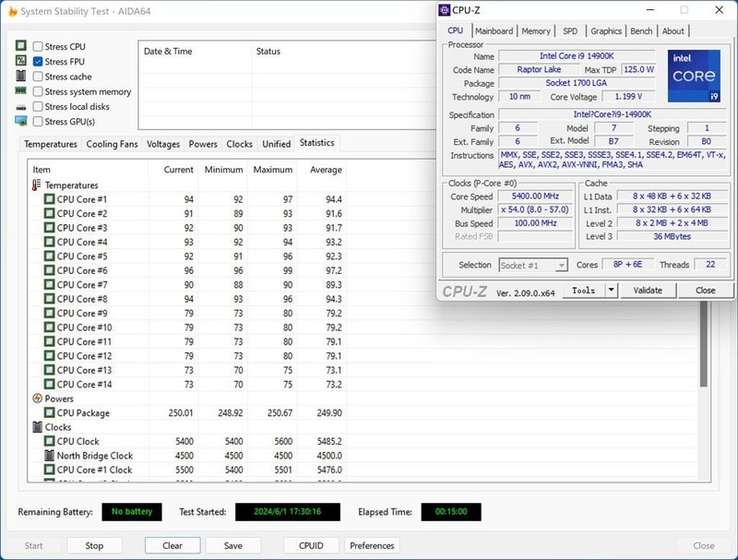This screenshot has width=738, height=560.
Task: Enable the Stress CPU checkbox
Action: [38, 47]
